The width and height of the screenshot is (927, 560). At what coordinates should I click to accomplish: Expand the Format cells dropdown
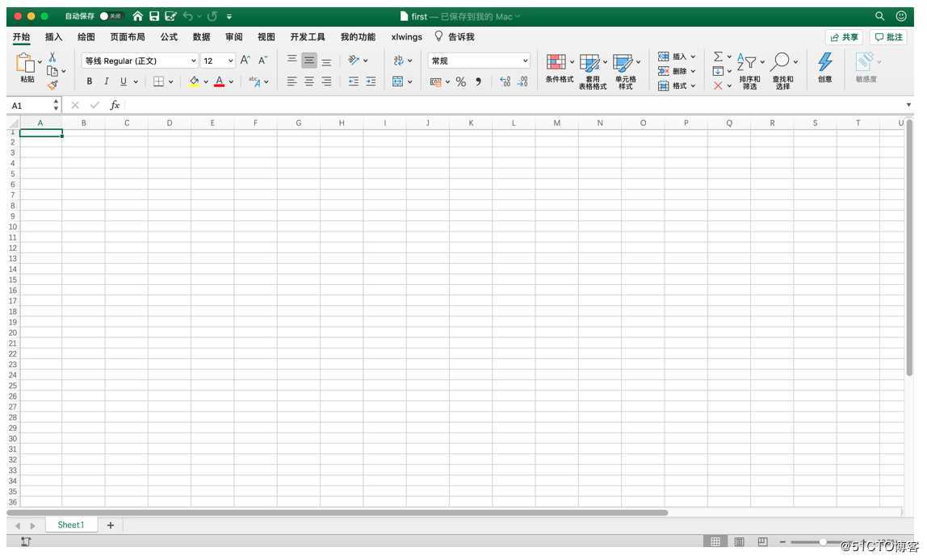click(693, 86)
